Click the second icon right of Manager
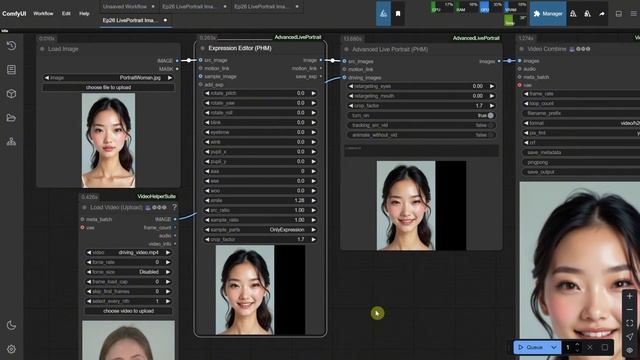Viewport: 640px width, 360px height. coord(587,13)
